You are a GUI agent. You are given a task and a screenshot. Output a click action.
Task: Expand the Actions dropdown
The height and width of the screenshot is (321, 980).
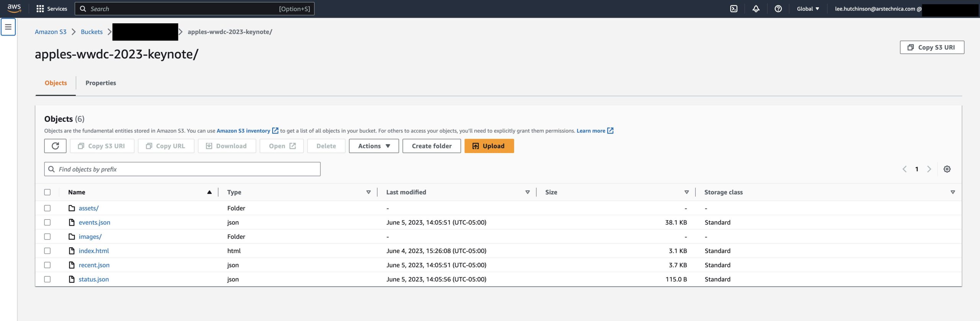click(x=374, y=146)
